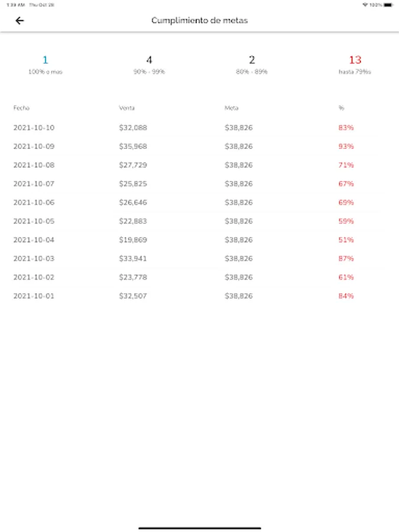This screenshot has width=399, height=532.
Task: Open the 2021-10-10 row
Action: point(200,128)
